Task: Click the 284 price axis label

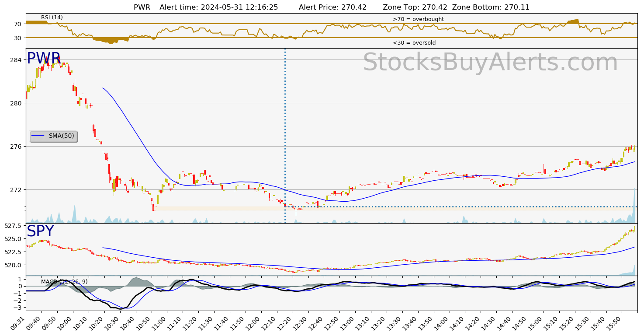Action: click(x=16, y=60)
